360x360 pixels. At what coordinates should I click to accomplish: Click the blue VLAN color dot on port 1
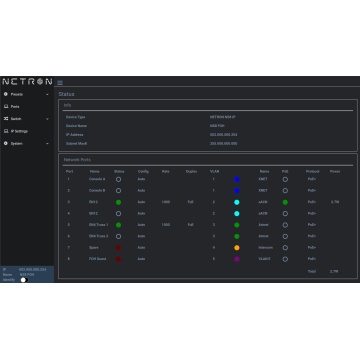point(237,179)
